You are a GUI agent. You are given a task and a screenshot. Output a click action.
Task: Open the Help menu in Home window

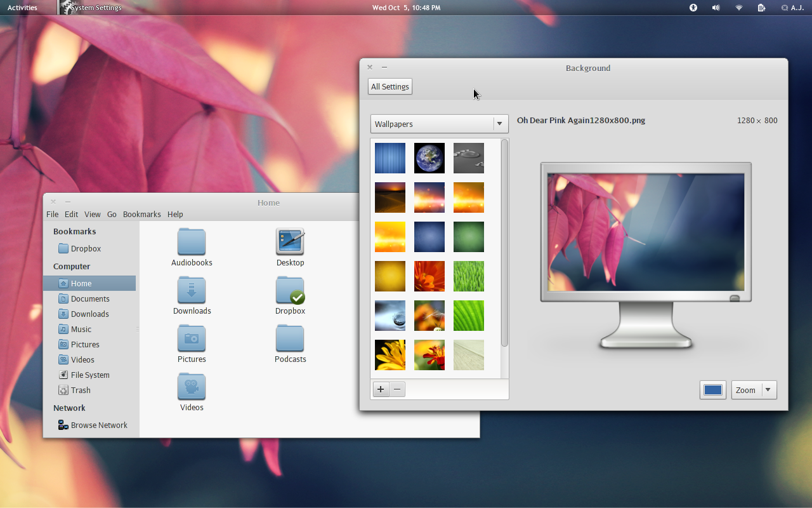(x=175, y=214)
